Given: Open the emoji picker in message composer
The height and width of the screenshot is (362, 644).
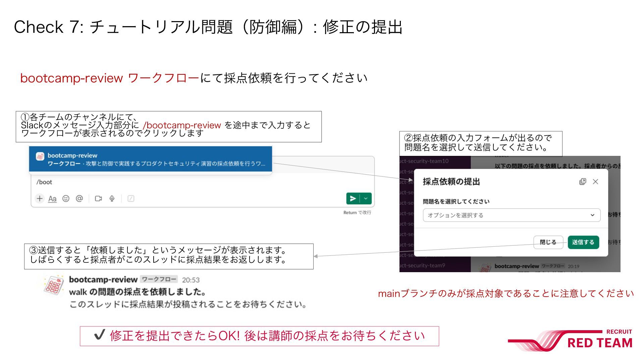Looking at the screenshot, I should 66,198.
